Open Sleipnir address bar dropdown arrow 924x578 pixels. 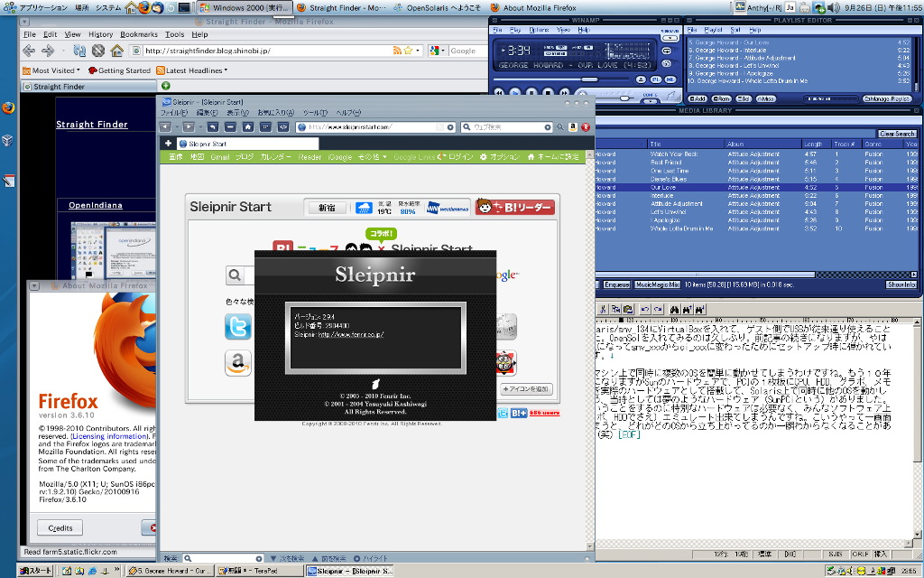click(x=450, y=126)
